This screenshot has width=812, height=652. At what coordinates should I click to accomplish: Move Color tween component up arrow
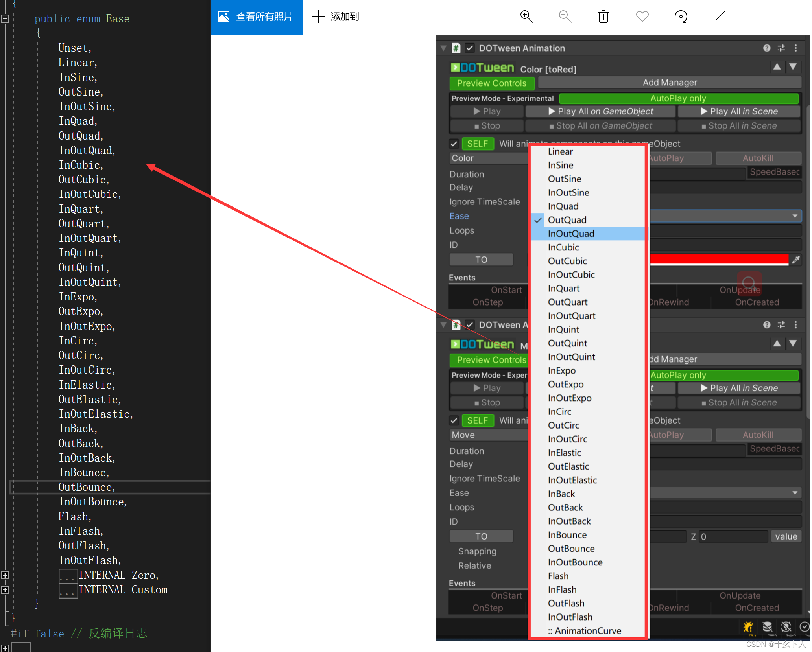(777, 67)
